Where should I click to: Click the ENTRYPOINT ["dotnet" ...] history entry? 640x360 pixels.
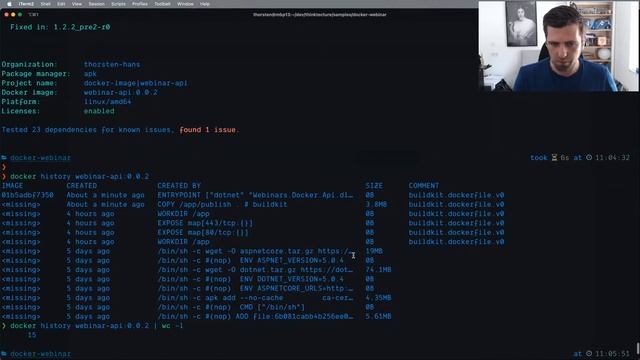256,195
